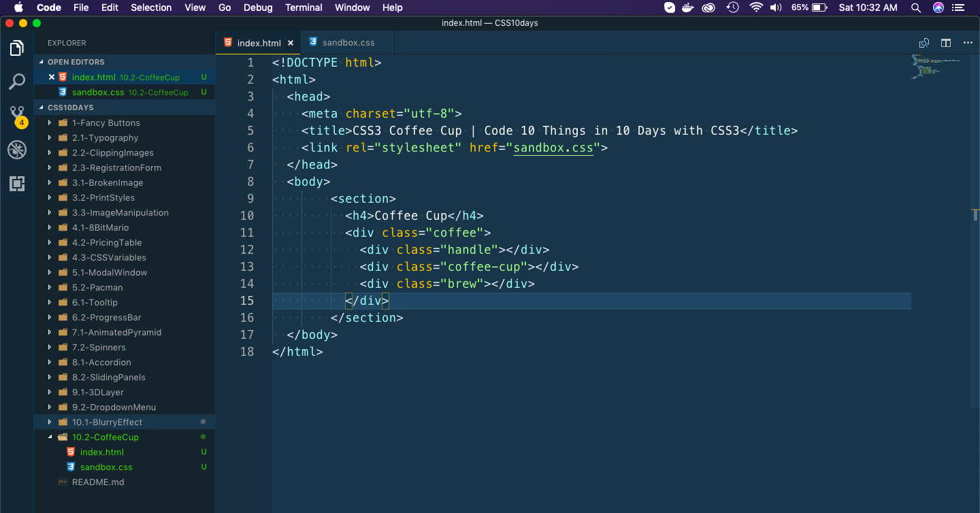Open the volume control in menu bar

776,7
